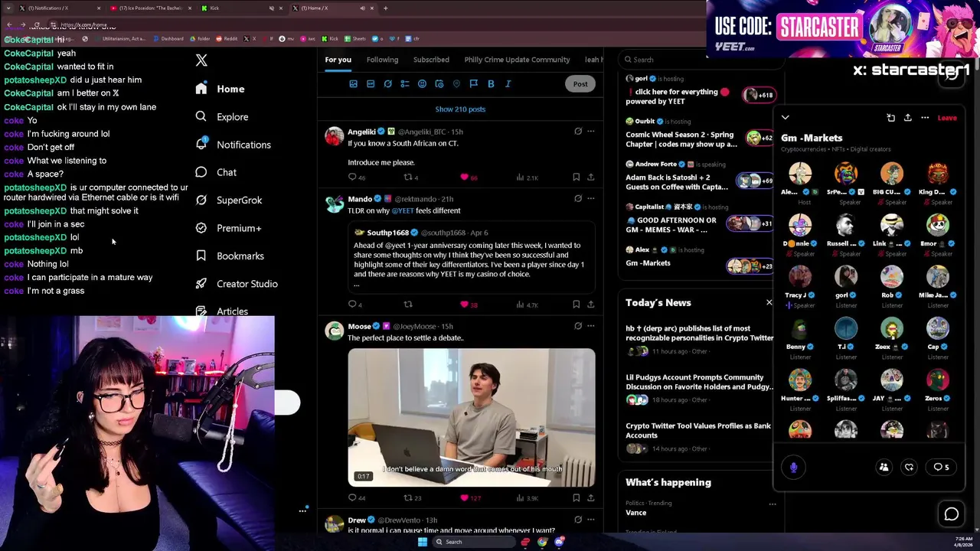Add a poll from the composer toolbar
The height and width of the screenshot is (551, 980).
405,84
